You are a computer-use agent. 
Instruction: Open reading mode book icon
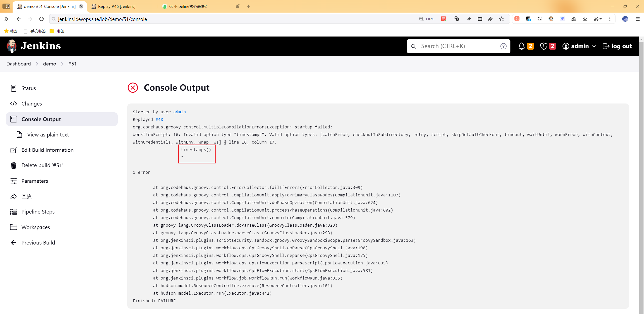pos(480,19)
